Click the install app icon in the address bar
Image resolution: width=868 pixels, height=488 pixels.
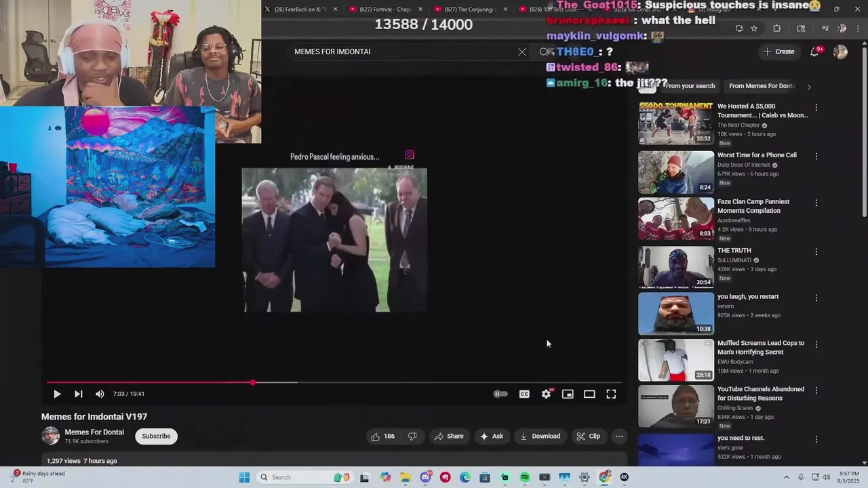(739, 28)
